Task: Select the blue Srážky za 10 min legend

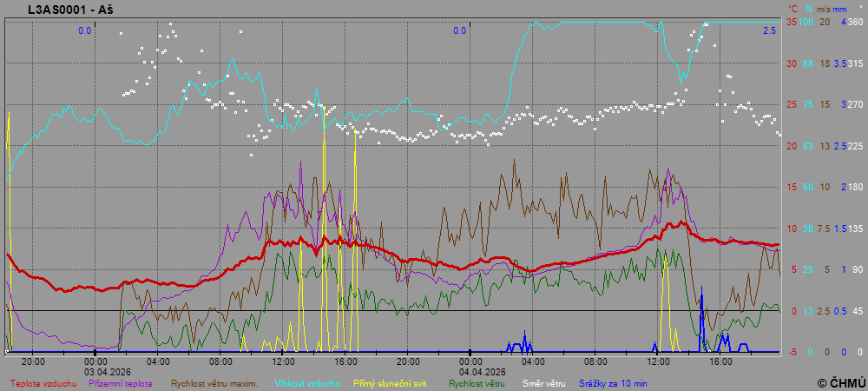Action: [x=611, y=383]
